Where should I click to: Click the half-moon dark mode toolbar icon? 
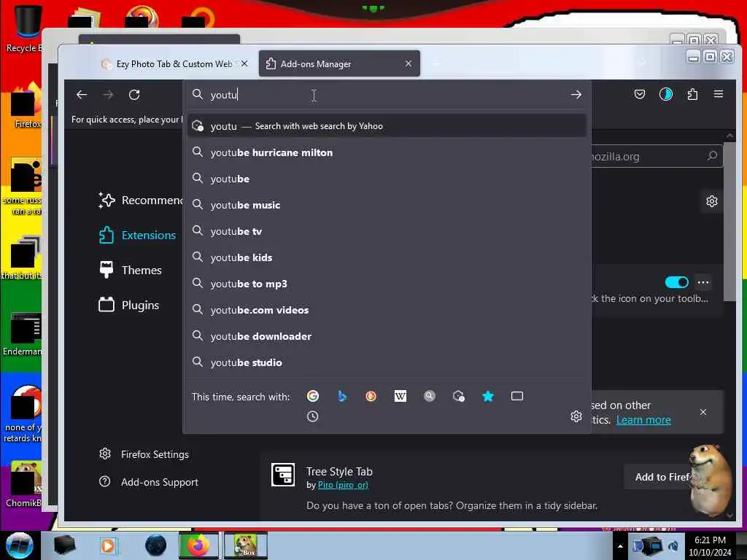(665, 94)
